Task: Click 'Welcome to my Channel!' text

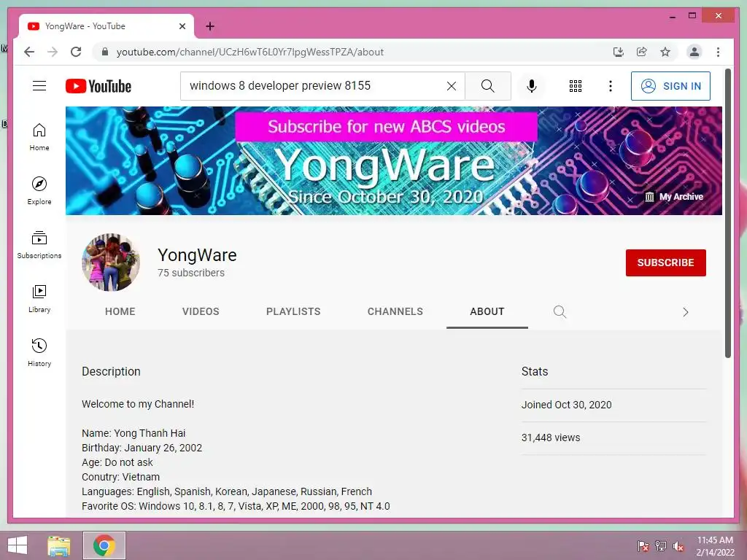Action: [138, 404]
